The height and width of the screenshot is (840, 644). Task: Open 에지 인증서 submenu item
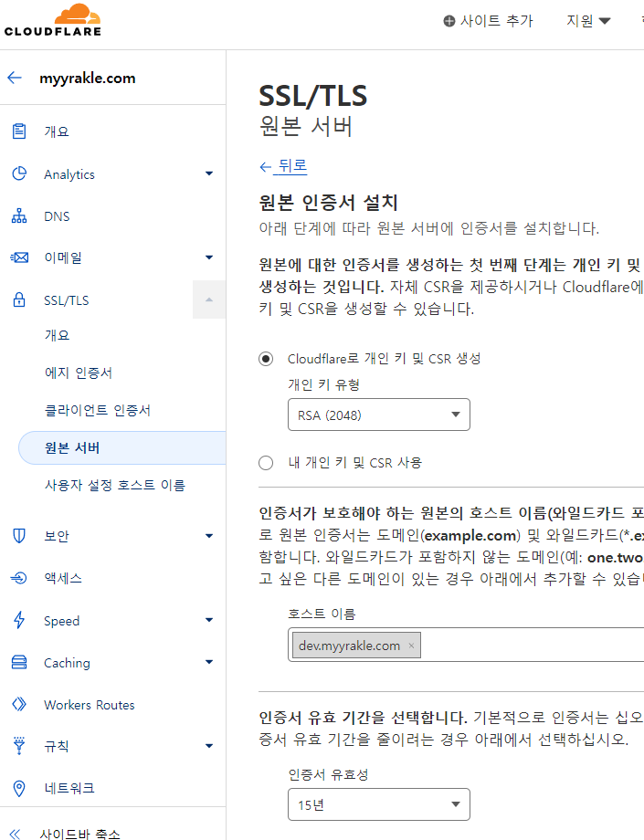[79, 373]
